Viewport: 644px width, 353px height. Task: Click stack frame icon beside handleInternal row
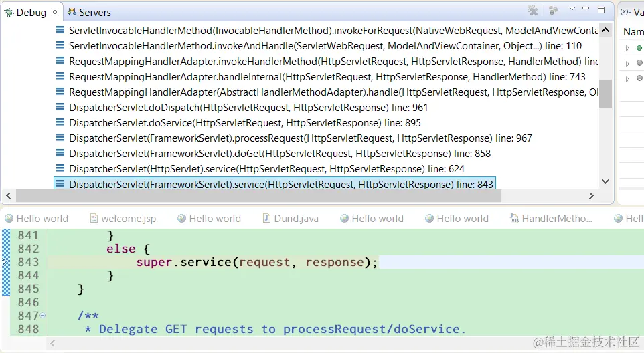60,76
